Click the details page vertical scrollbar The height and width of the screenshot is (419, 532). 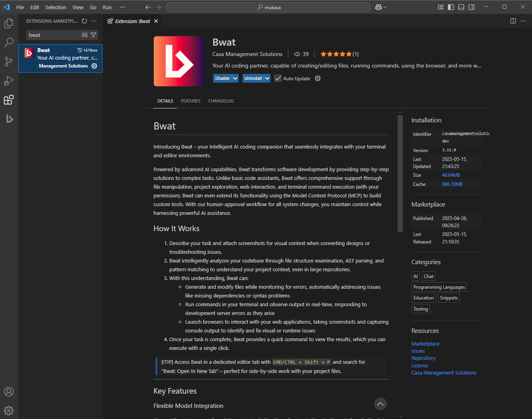coord(400,174)
